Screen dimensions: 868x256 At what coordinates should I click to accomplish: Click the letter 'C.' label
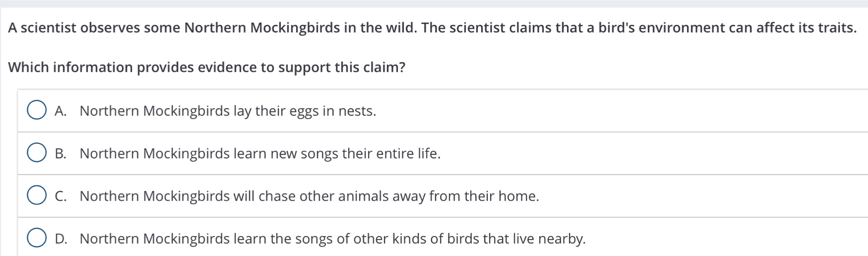(61, 196)
